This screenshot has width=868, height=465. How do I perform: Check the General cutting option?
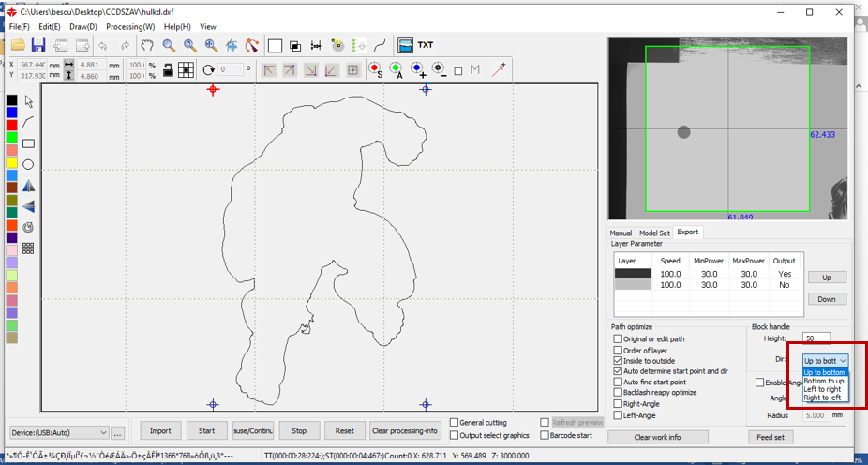coord(455,423)
